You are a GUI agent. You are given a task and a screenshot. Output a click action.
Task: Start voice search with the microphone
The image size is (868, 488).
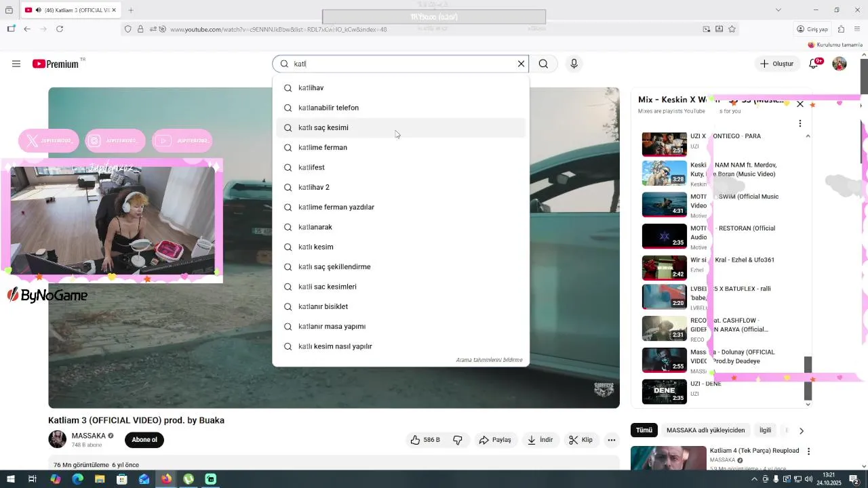coord(574,64)
